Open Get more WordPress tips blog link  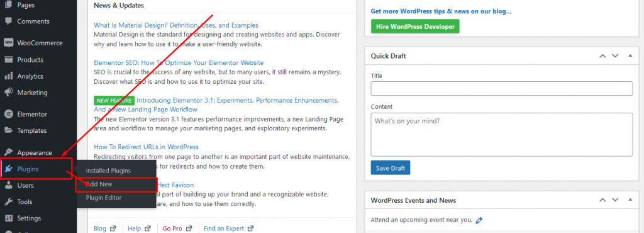pyautogui.click(x=441, y=11)
